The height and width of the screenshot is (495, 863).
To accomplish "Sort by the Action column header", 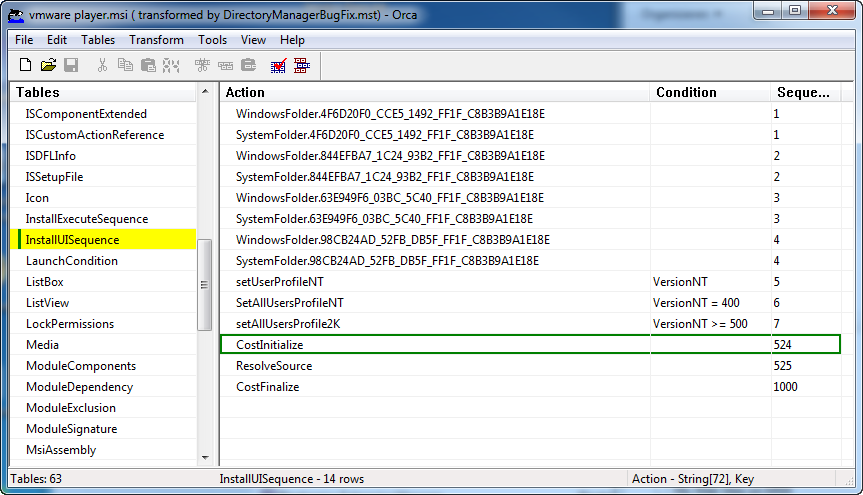I will [435, 93].
